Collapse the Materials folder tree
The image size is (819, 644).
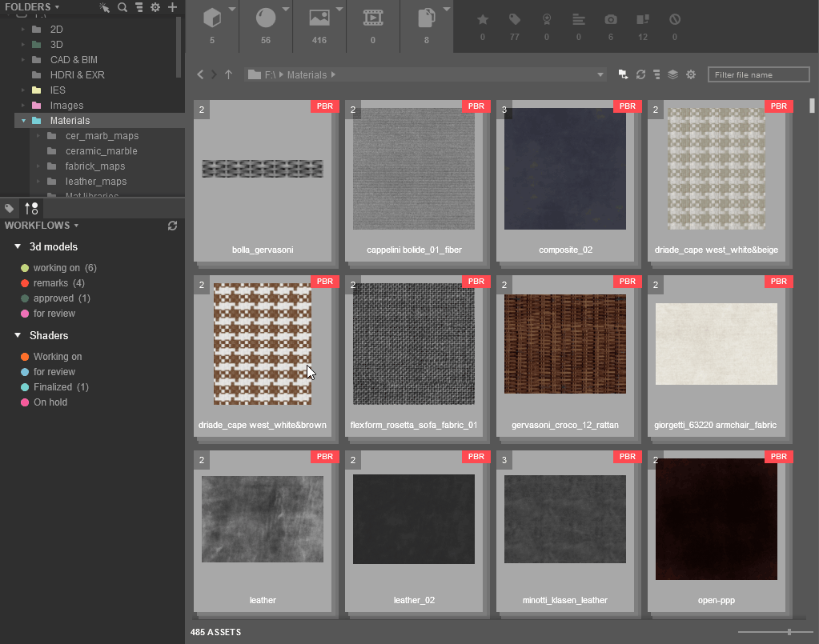[x=23, y=121]
